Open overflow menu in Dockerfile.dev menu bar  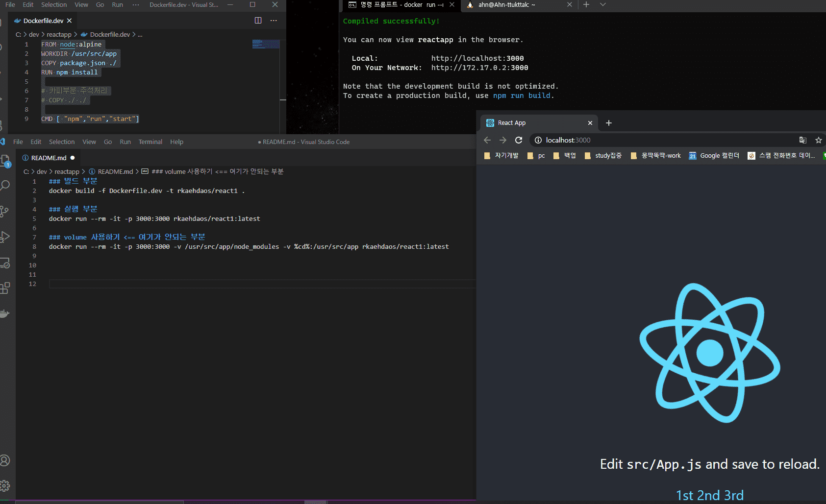136,4
